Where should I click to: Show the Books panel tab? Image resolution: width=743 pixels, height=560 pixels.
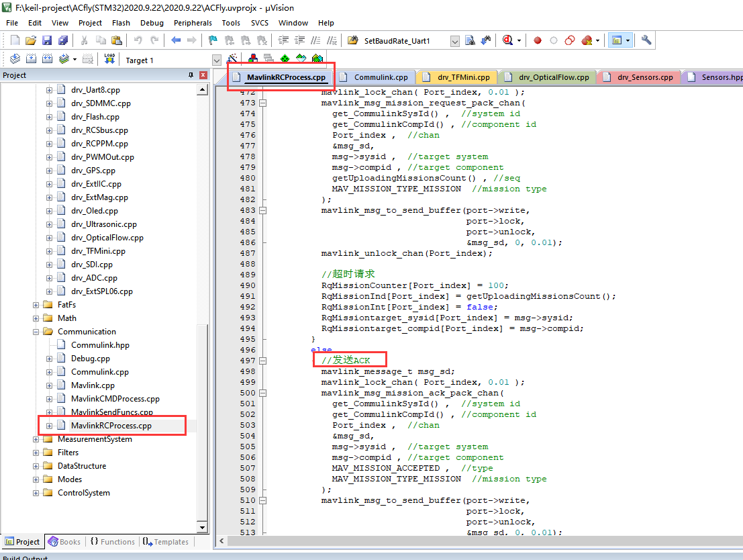pyautogui.click(x=64, y=541)
